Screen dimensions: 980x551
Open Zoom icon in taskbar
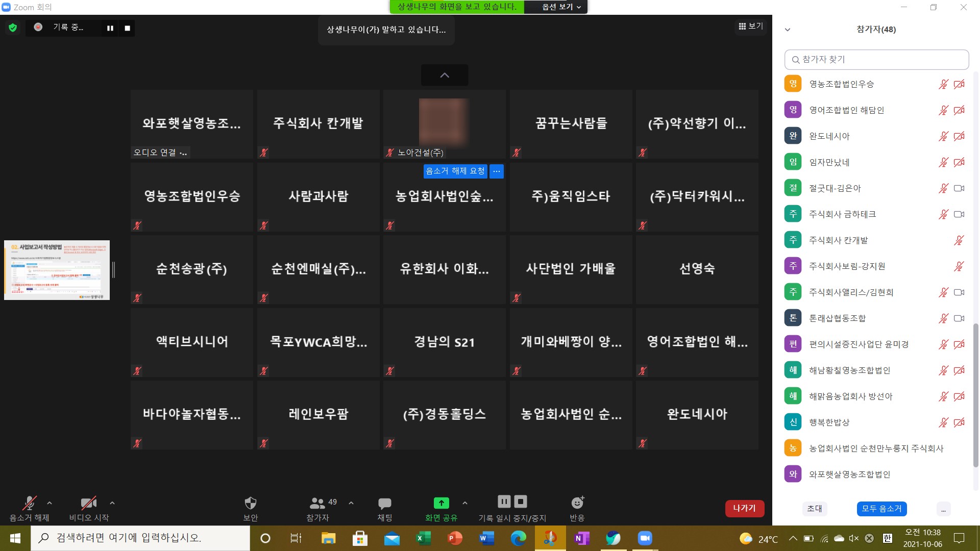645,538
